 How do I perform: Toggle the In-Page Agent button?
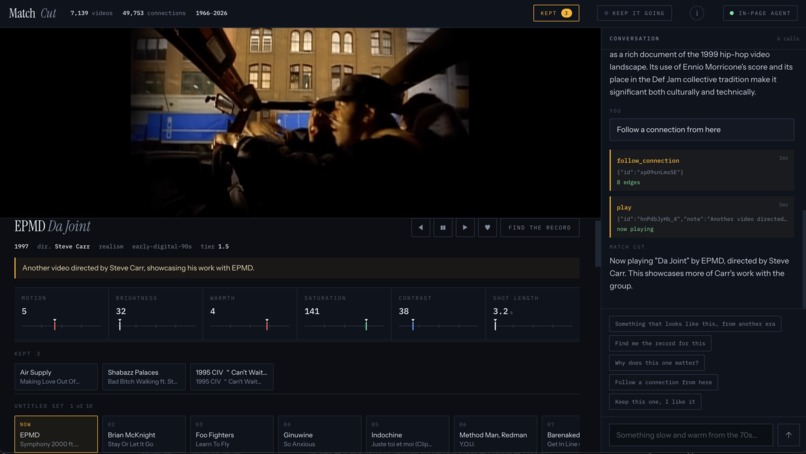click(760, 13)
